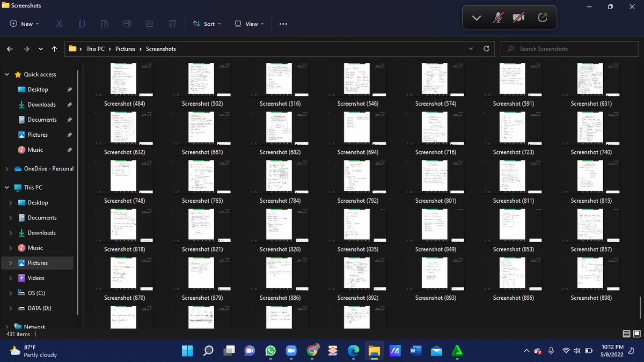The image size is (644, 362).
Task: Select Pictures under This PC
Action: click(38, 263)
